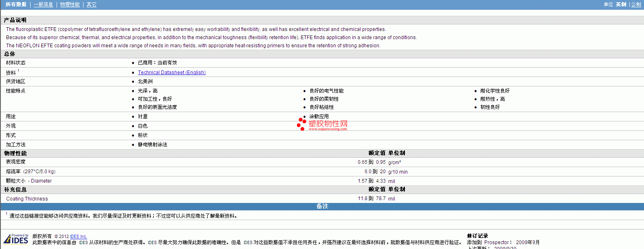The width and height of the screenshot is (644, 249).
Task: Click feature 耐化学性良好
Action: pyautogui.click(x=495, y=91)
